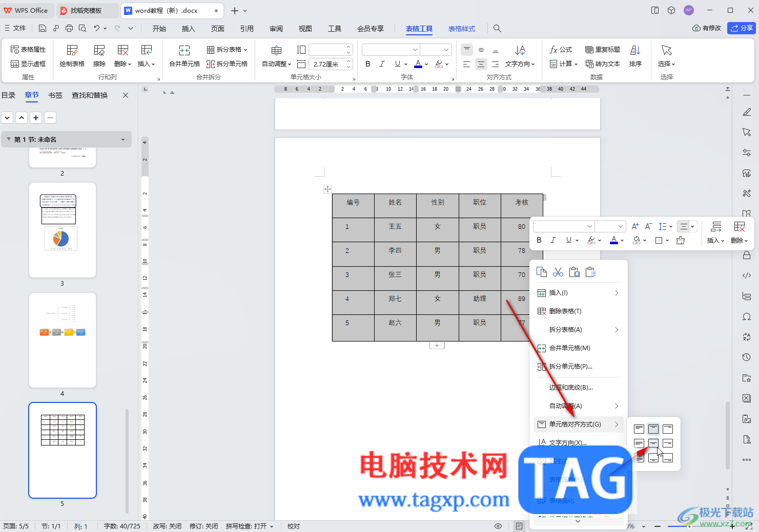This screenshot has width=759, height=532.
Task: Click Insert in floating toolbar
Action: [x=715, y=232]
